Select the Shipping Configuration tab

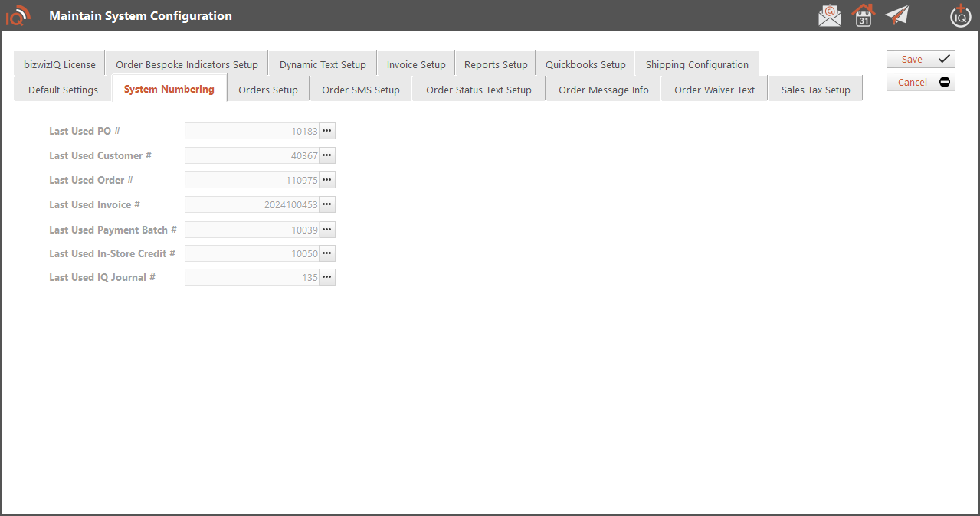pyautogui.click(x=696, y=64)
